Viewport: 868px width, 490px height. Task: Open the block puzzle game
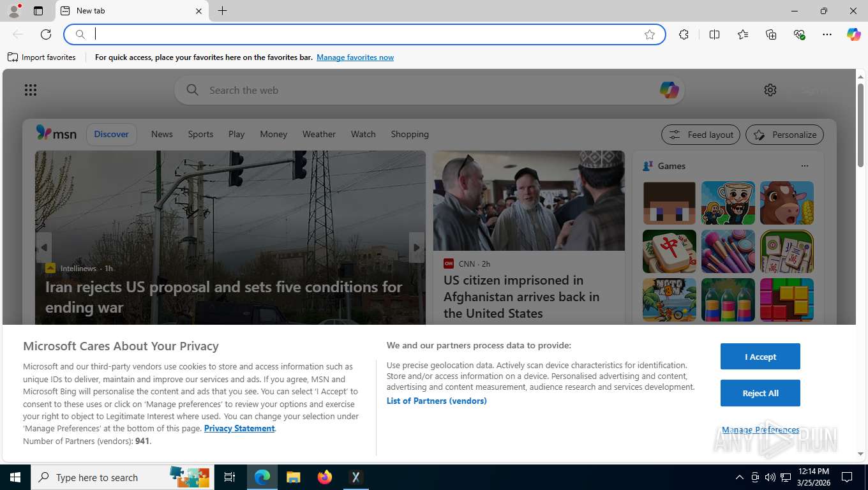coord(787,300)
